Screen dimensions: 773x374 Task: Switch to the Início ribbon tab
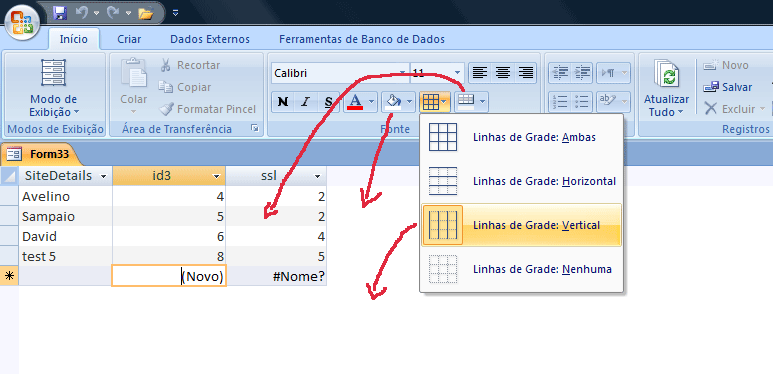pos(73,39)
